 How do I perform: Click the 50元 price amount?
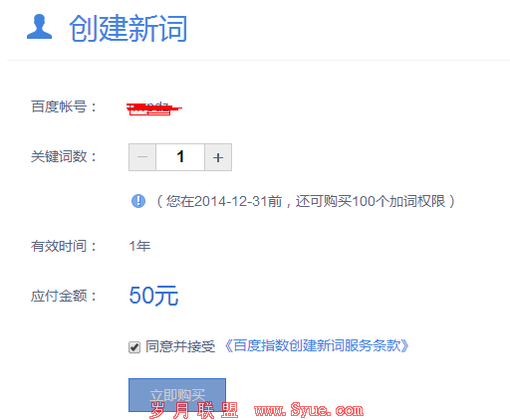pos(153,296)
